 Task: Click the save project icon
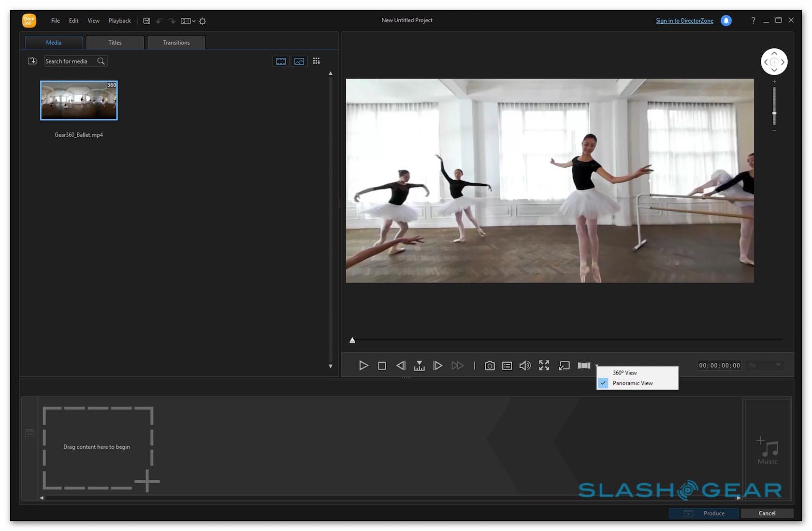[x=146, y=21]
